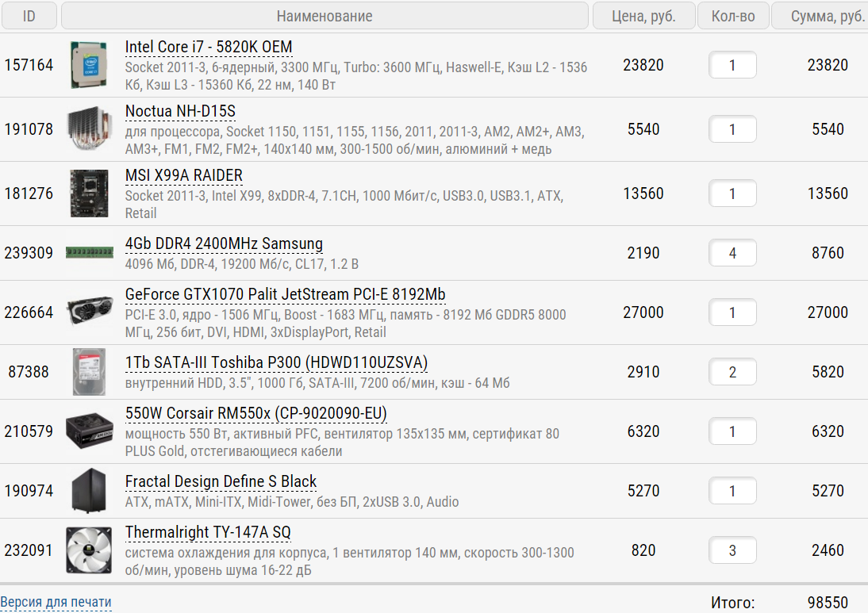The image size is (868, 613).
Task: Click the Версия для печати link
Action: coord(56,602)
